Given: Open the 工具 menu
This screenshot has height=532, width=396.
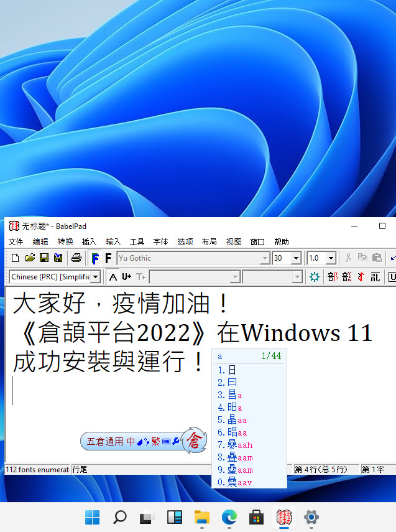Looking at the screenshot, I should 137,241.
